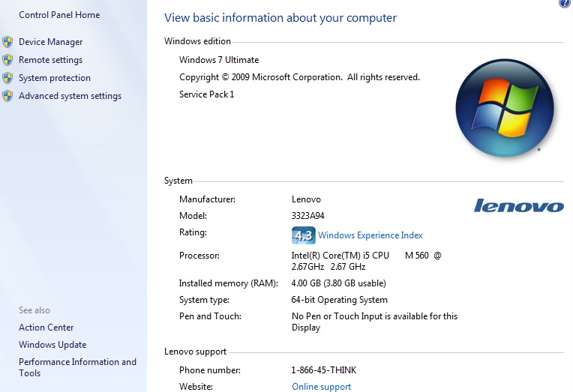Select the 64-bit Operating System text

point(340,300)
